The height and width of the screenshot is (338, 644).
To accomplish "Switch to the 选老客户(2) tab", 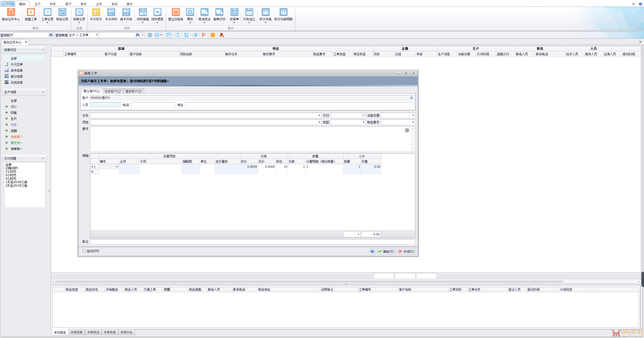I will coord(113,91).
